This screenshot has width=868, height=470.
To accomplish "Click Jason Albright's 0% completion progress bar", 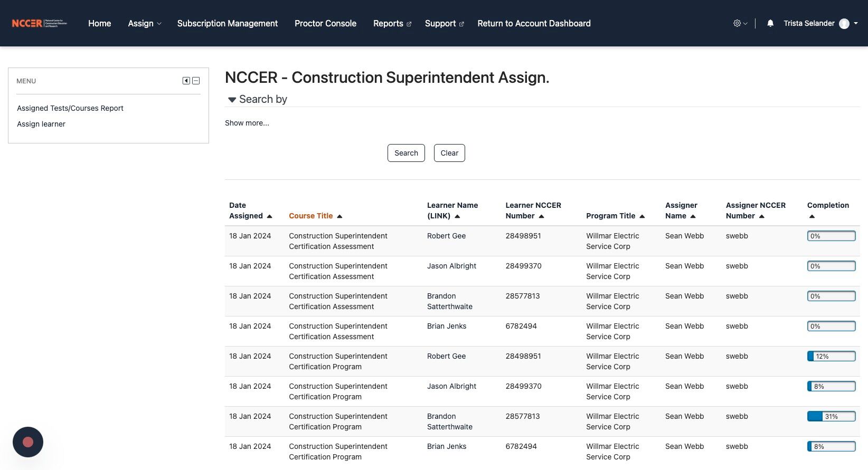I will [x=832, y=266].
